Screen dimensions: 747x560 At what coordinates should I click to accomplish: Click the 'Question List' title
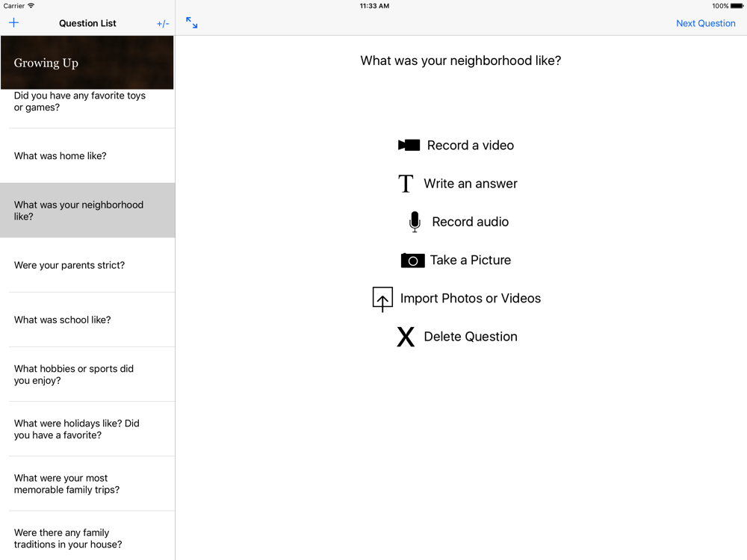pyautogui.click(x=87, y=23)
